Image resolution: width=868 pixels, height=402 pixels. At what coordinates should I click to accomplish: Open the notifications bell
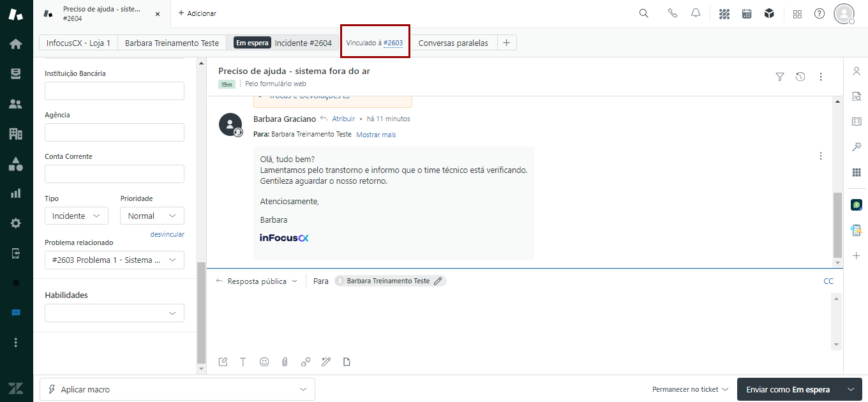pyautogui.click(x=696, y=13)
